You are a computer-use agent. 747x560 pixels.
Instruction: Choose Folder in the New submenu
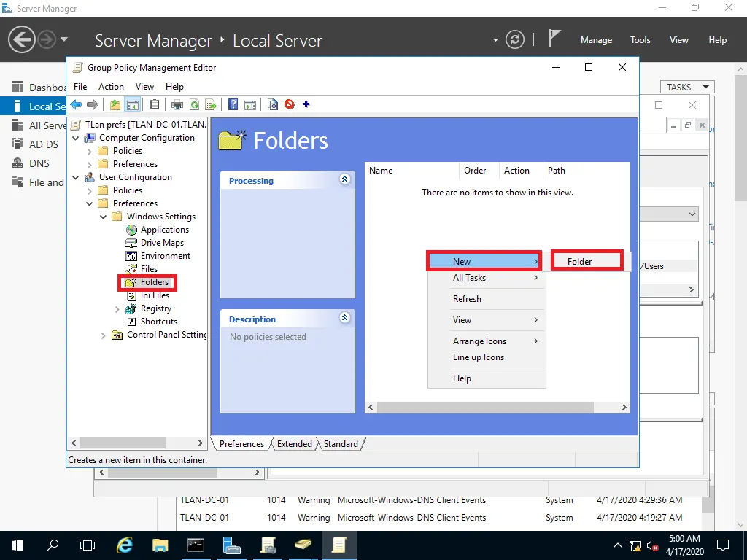pos(587,262)
